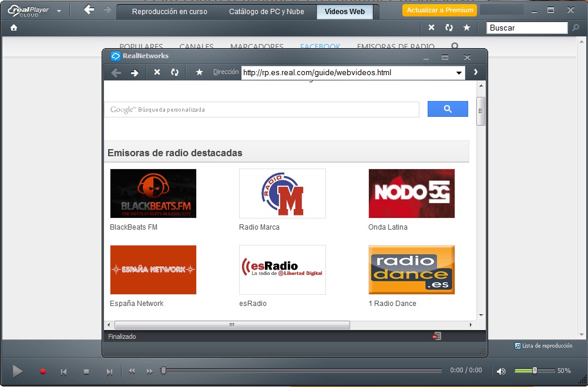Click the 1 Radio Dance text link
The height and width of the screenshot is (387, 588).
click(x=392, y=304)
